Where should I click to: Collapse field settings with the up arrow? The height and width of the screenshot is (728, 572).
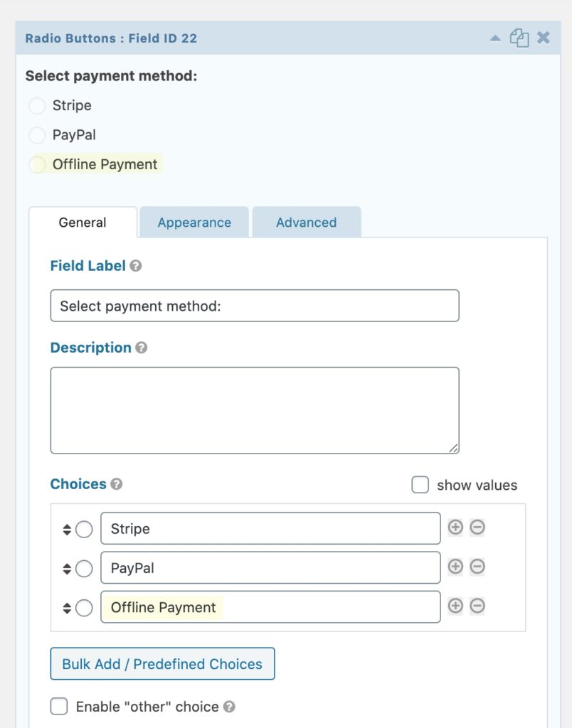click(x=495, y=38)
